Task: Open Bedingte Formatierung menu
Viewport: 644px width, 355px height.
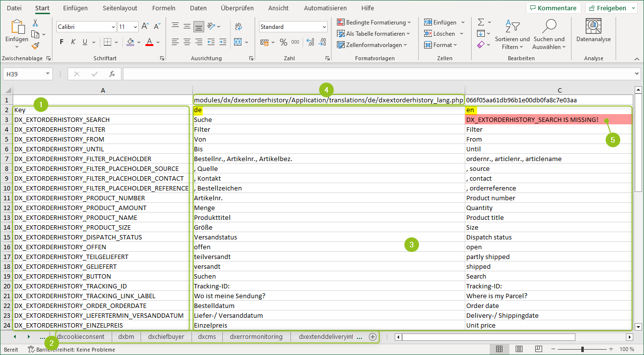Action: [x=374, y=23]
